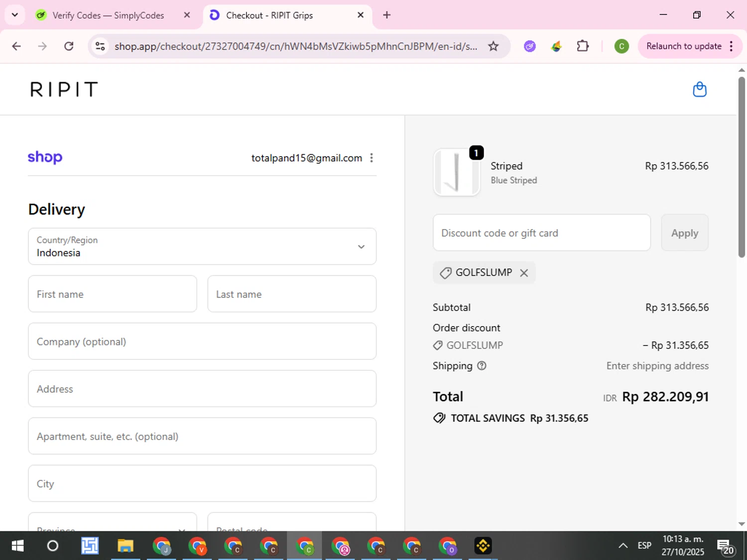Open the tab search dropdown arrow

click(x=15, y=15)
